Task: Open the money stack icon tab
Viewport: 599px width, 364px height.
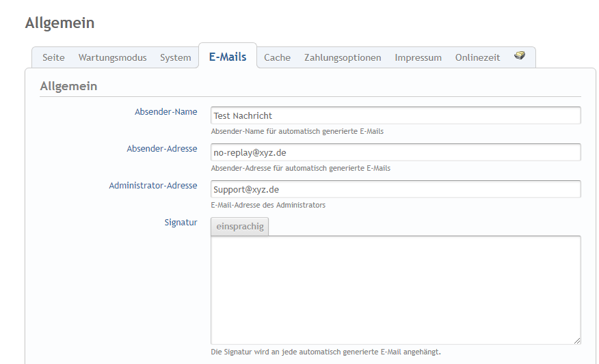Action: click(x=520, y=56)
